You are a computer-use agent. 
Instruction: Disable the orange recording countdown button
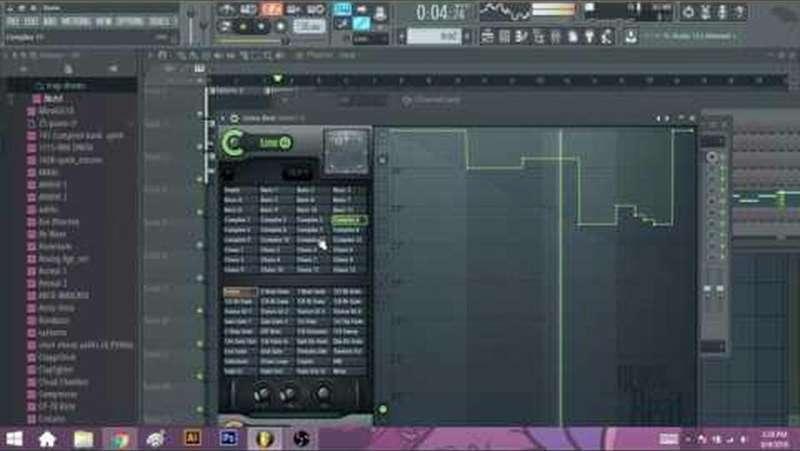click(x=272, y=10)
